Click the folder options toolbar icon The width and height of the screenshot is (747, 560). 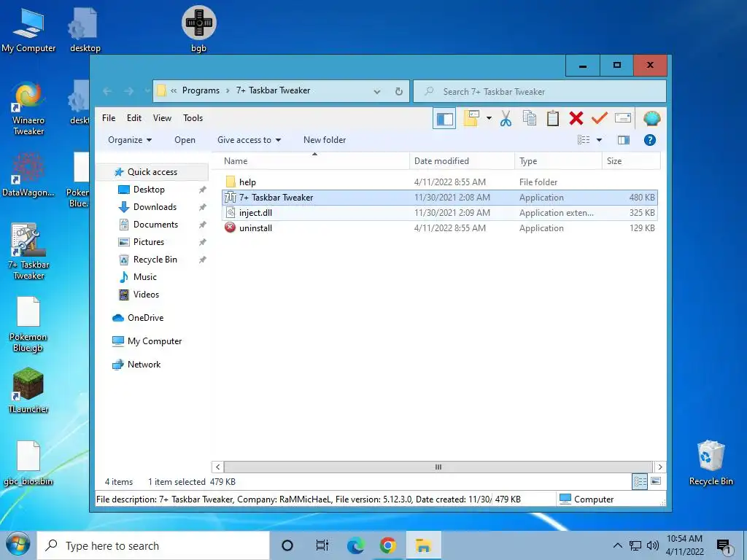471,118
